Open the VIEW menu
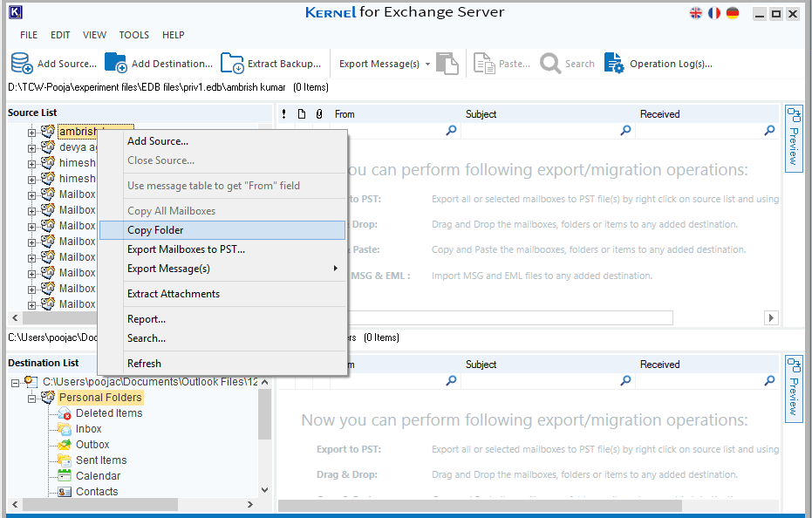812x518 pixels. 94,35
